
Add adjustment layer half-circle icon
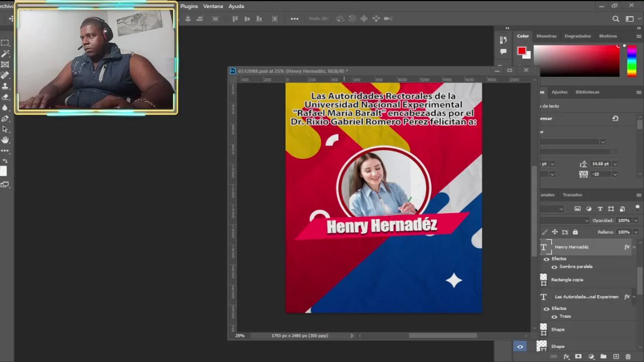click(591, 356)
